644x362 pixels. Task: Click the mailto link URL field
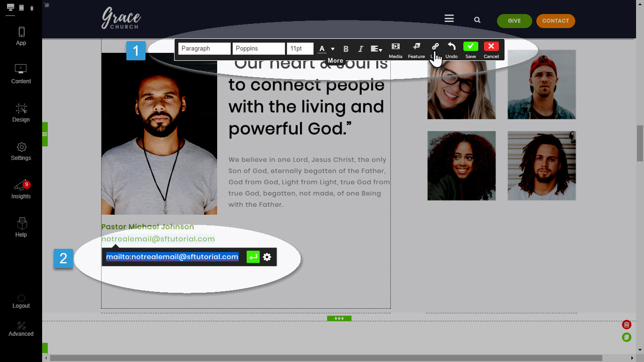coord(172,257)
